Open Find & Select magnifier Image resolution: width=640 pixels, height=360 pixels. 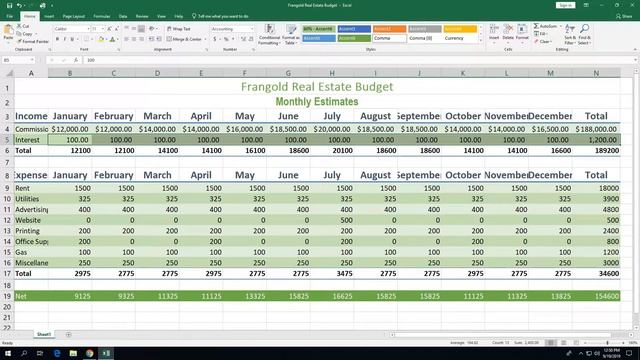584,34
